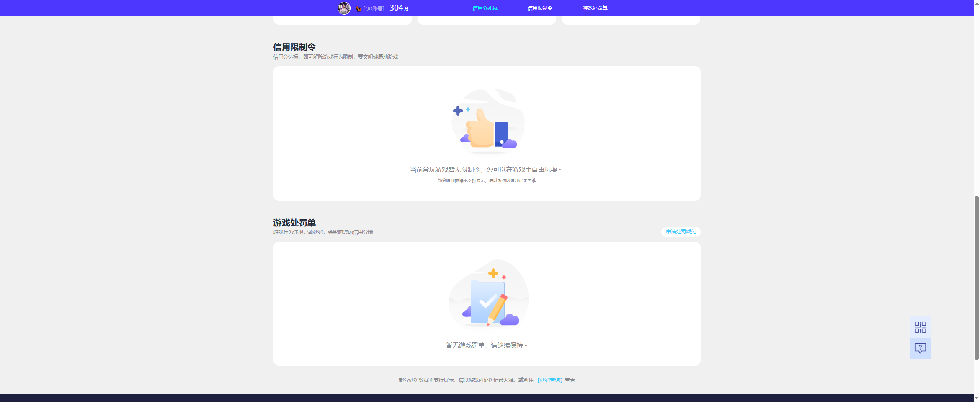Click the small game icon beside [QQ账号]
Screen dimensions: 980x402
click(358, 8)
